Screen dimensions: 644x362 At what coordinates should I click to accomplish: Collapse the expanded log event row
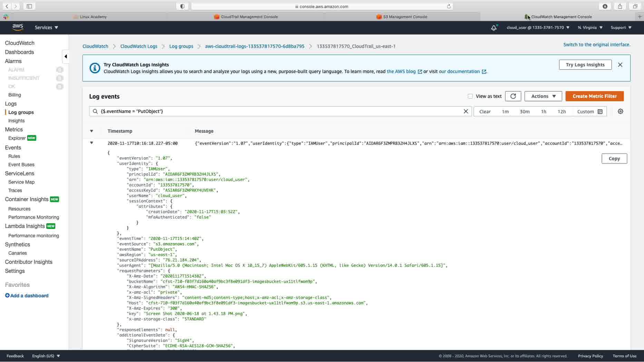[91, 143]
